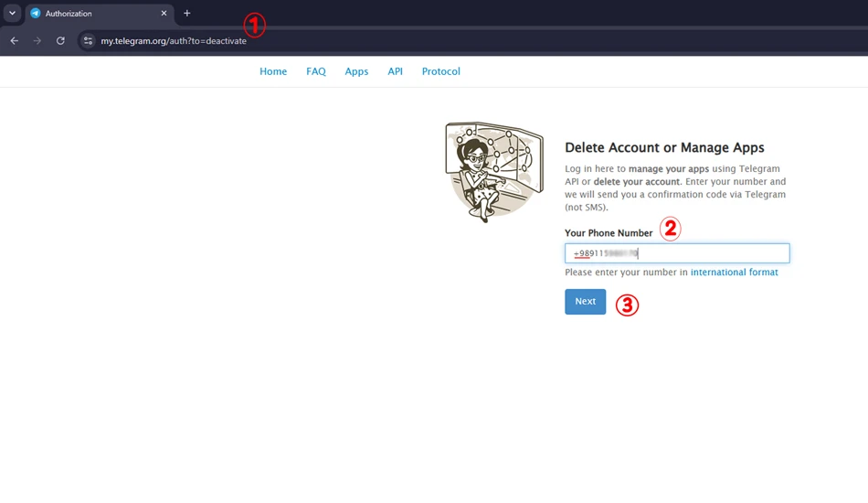Click the Telegram favicon on the tab
Image resolution: width=868 pixels, height=503 pixels.
point(36,14)
